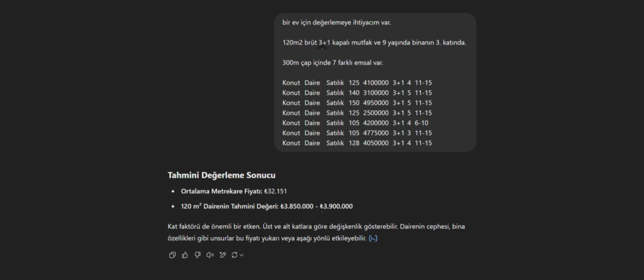Give the response a thumbs down
644x280 pixels.
click(x=197, y=255)
